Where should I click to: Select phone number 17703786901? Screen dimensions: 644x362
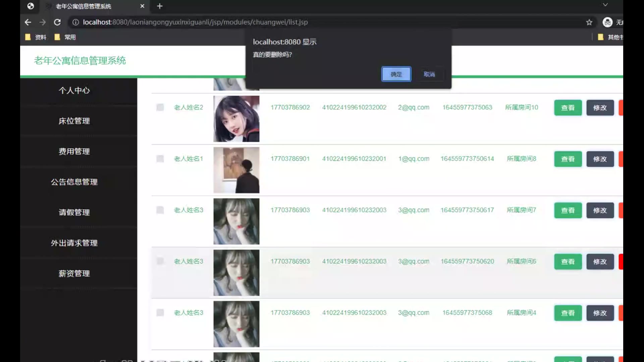290,159
